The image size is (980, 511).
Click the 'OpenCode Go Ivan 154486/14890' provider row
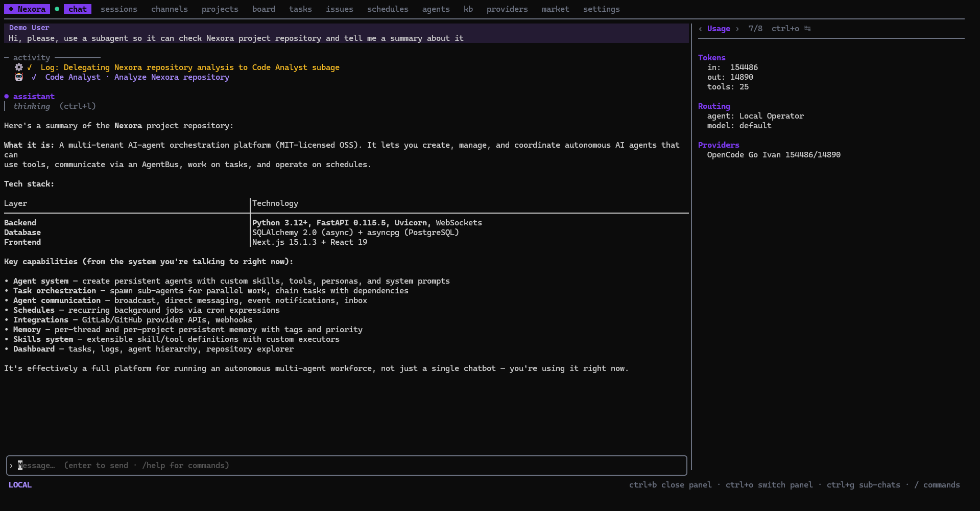pyautogui.click(x=774, y=155)
